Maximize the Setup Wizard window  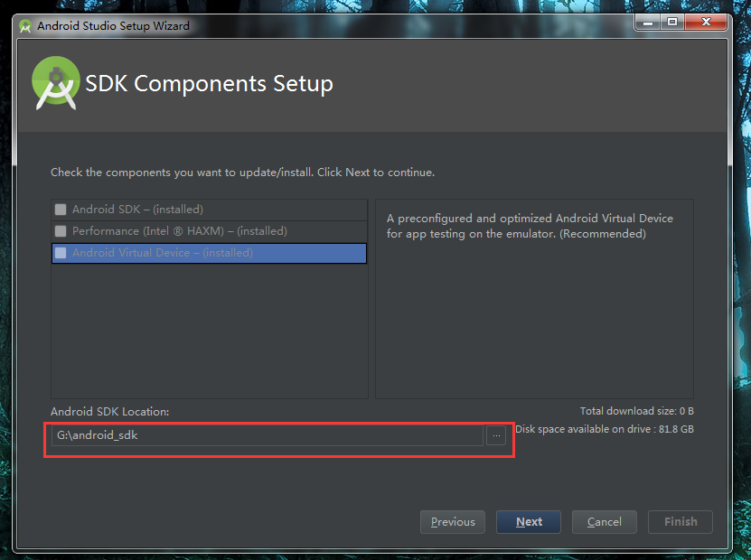(672, 22)
